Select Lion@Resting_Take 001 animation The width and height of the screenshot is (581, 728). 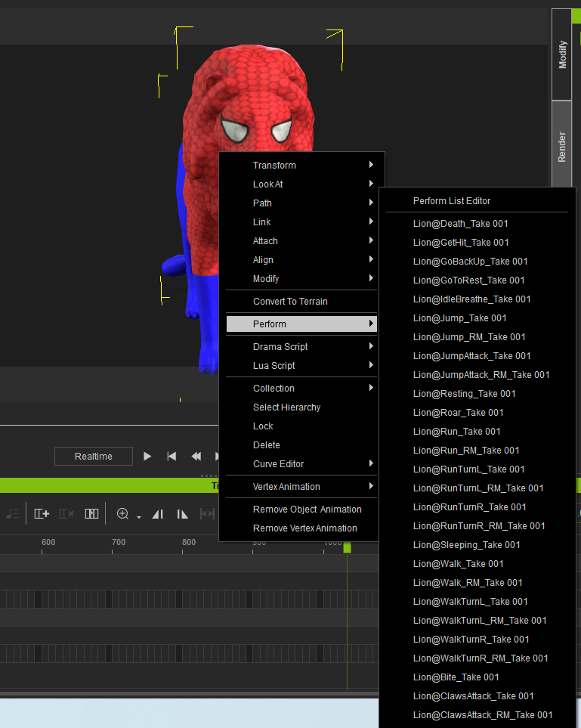coord(477,394)
